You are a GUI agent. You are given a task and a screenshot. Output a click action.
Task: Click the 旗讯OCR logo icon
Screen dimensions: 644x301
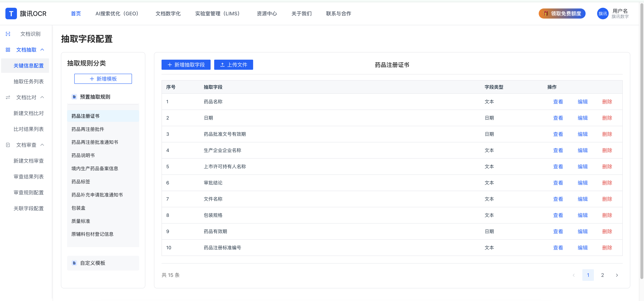coord(11,14)
